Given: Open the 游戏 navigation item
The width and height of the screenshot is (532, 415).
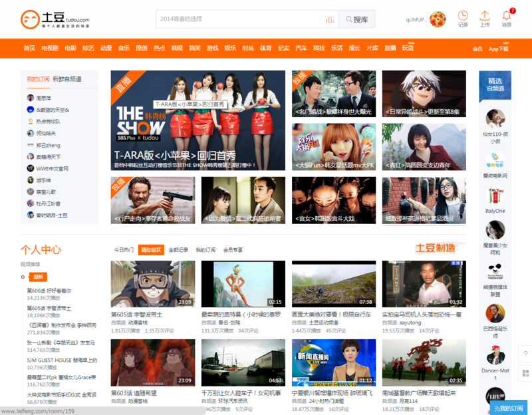Looking at the screenshot, I should (x=212, y=48).
